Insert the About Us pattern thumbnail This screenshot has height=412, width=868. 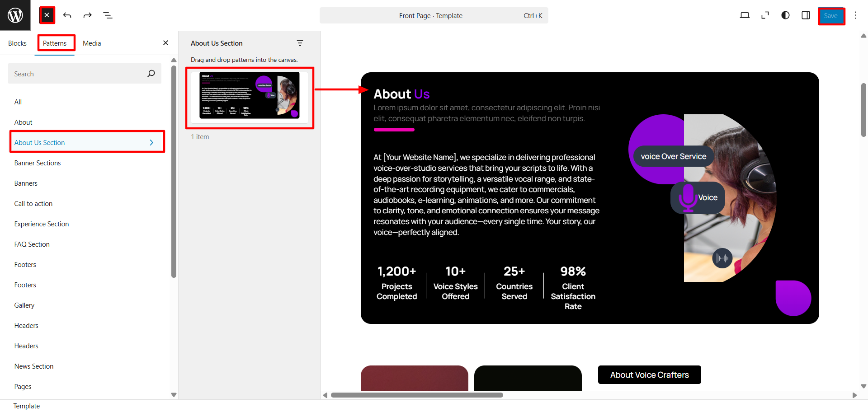pos(250,96)
